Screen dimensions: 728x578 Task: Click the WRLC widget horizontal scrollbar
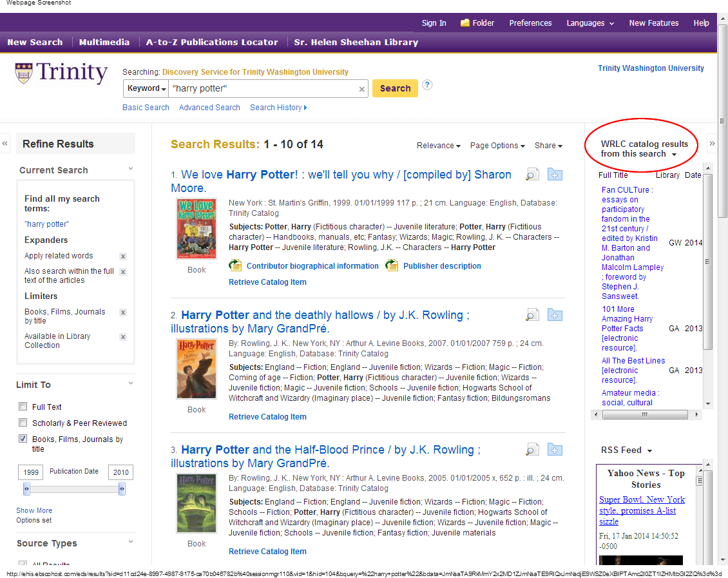tap(646, 414)
